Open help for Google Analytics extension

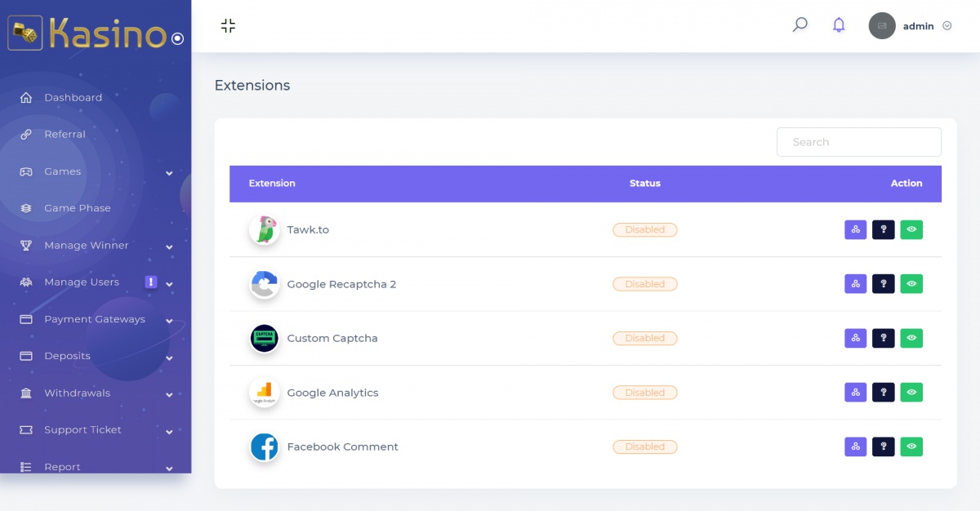click(x=883, y=393)
